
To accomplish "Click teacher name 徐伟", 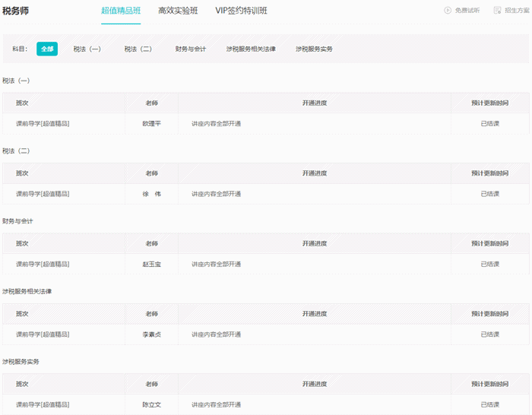I will point(151,194).
